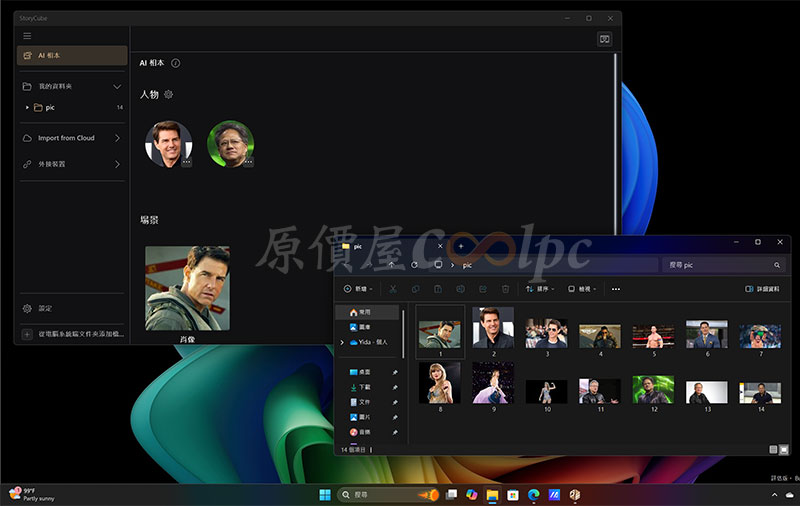Expand the pic folder triangle in StoryCube

(27, 108)
